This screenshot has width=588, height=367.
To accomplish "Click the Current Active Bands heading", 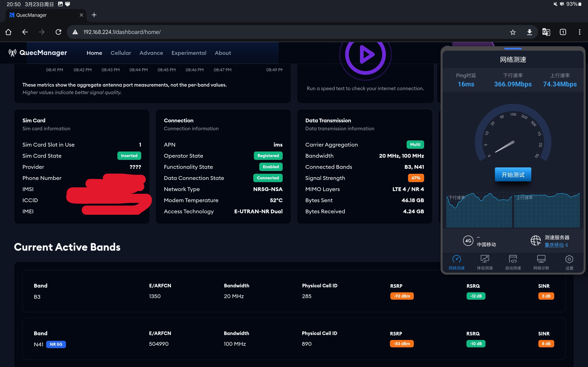I will click(x=67, y=247).
